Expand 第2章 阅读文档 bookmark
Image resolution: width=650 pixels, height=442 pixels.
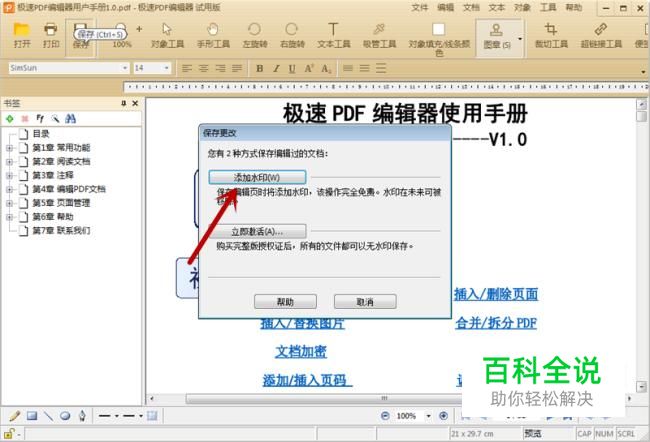(x=9, y=161)
